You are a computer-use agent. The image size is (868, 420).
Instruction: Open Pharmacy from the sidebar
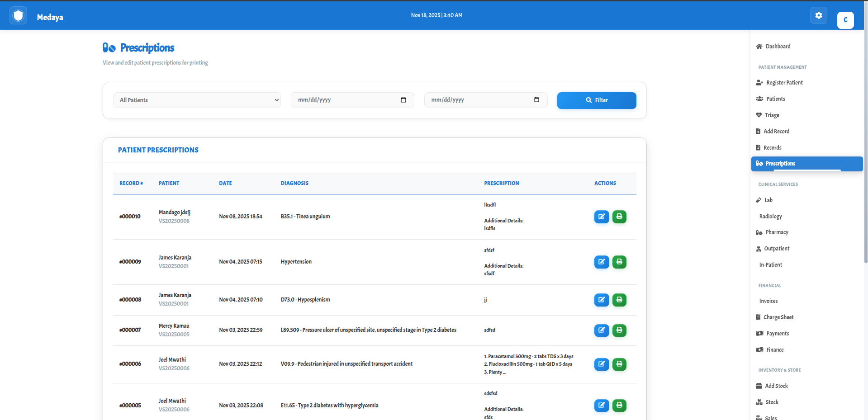tap(777, 232)
